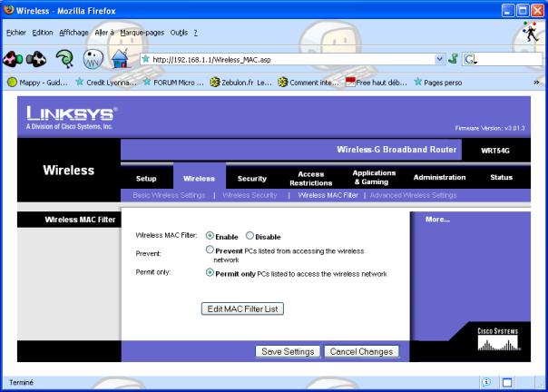
Task: Click the green Go icon beside address bar
Action: point(454,59)
